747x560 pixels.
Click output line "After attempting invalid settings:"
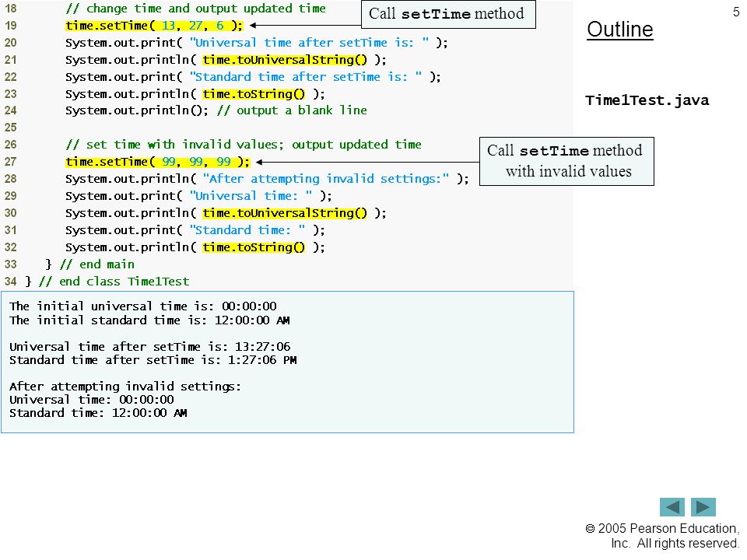click(x=125, y=387)
